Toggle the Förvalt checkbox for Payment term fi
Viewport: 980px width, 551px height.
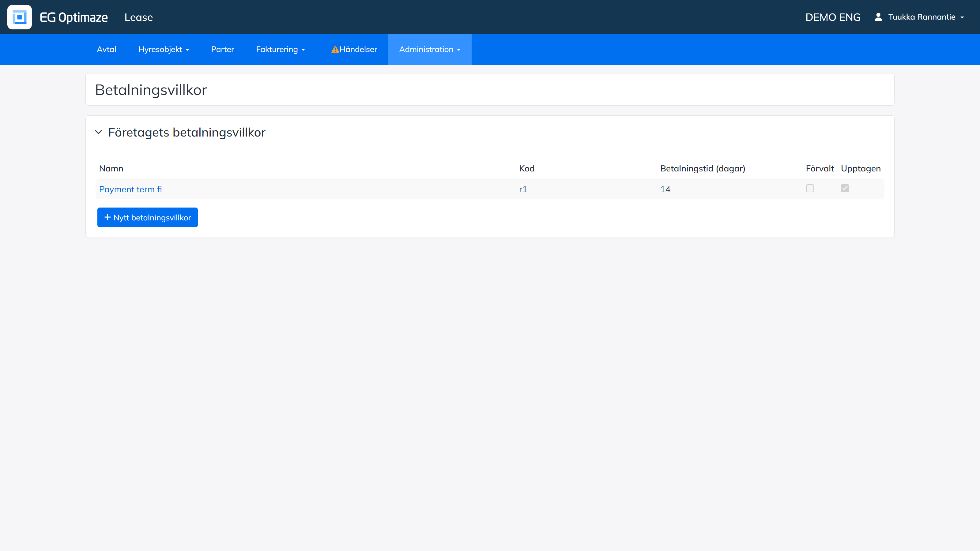pyautogui.click(x=810, y=188)
